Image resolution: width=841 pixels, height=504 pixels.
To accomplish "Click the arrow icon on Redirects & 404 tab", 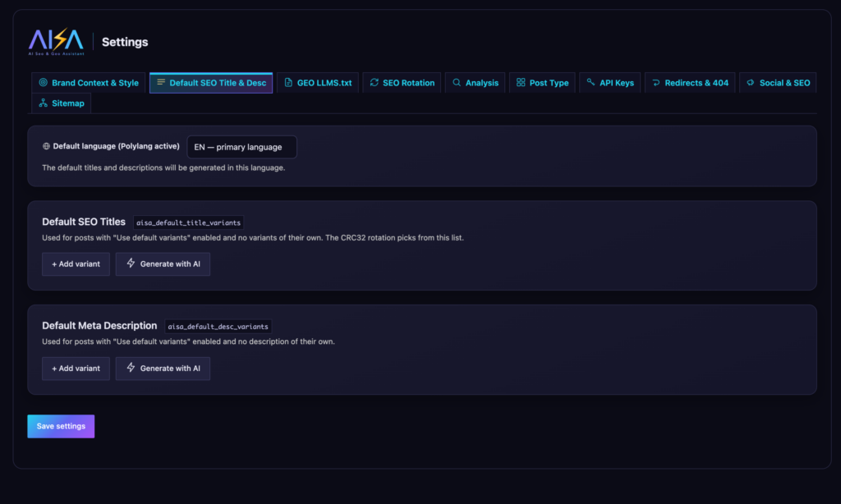I will pos(656,83).
